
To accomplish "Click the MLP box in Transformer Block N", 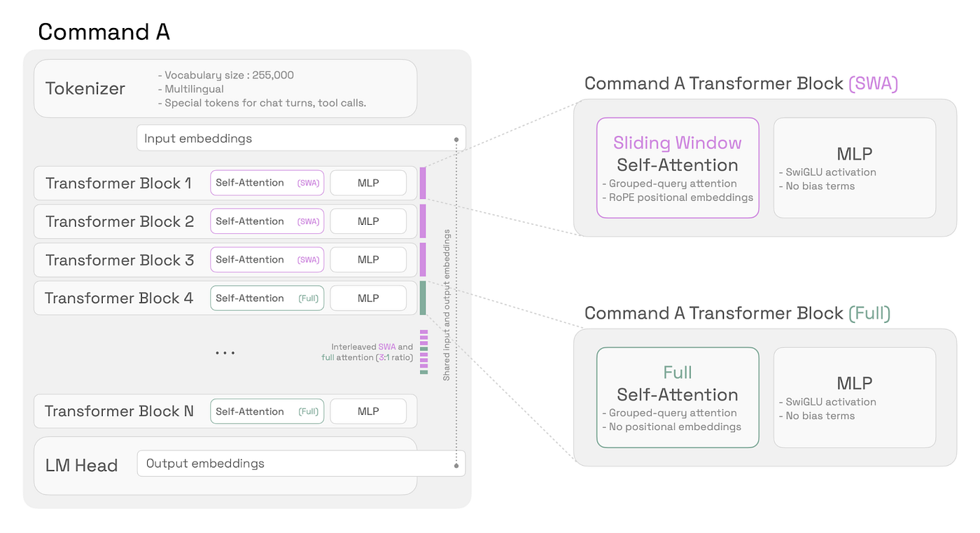I will pyautogui.click(x=368, y=412).
